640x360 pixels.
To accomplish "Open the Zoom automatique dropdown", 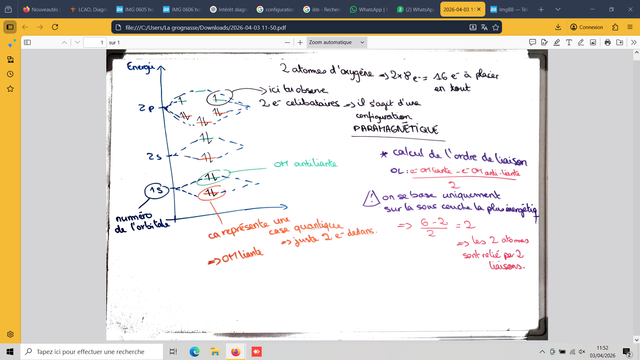I will click(x=336, y=42).
